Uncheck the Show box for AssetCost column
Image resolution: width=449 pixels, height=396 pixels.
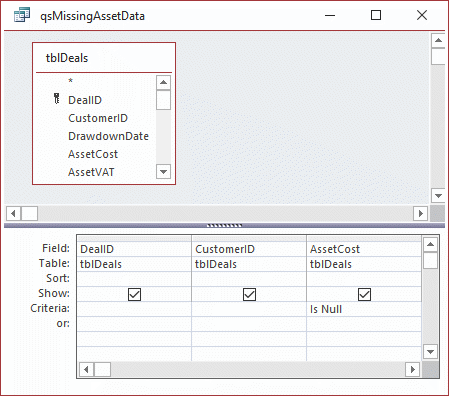click(364, 294)
